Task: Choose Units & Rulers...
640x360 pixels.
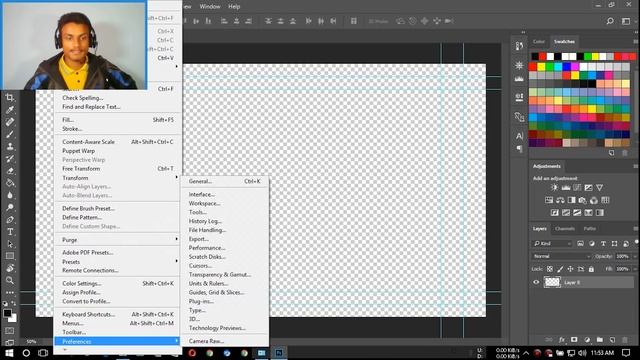Action: (224, 283)
